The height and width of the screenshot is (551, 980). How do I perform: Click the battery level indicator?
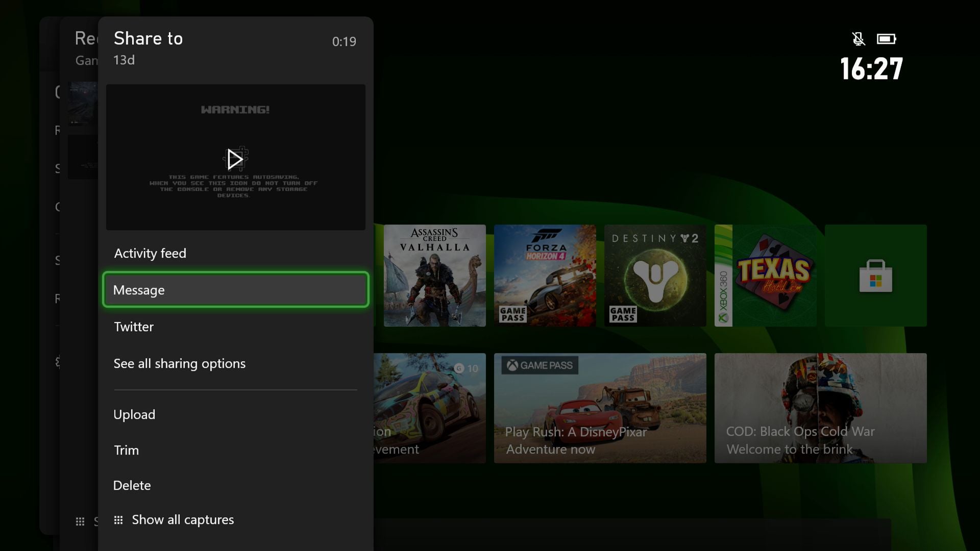(x=887, y=38)
